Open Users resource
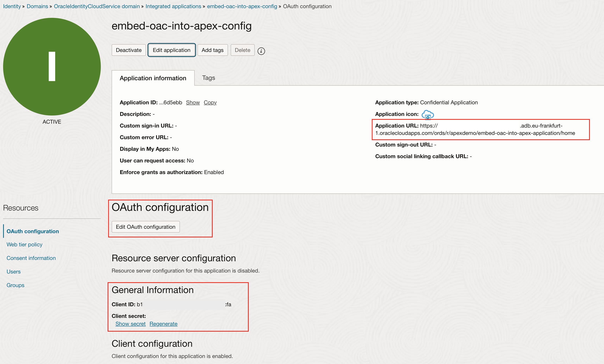Screen dimensions: 604x364 (x=14, y=272)
